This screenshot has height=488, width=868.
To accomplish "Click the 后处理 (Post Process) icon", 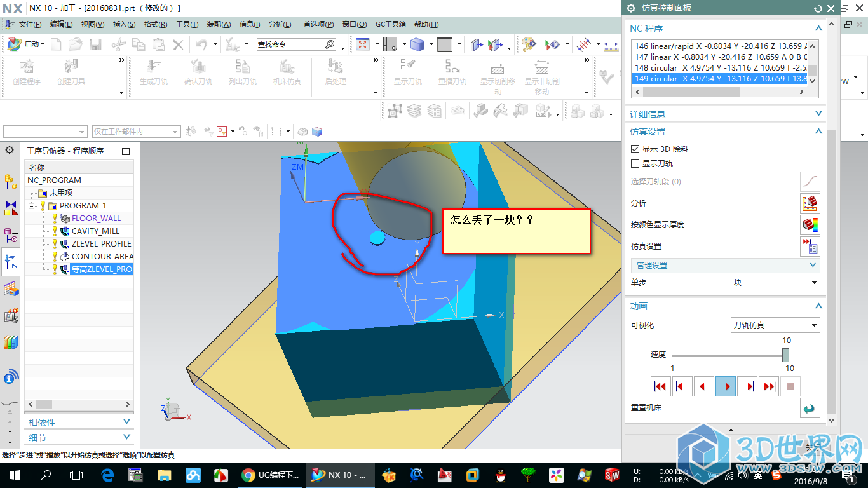I will click(x=335, y=67).
